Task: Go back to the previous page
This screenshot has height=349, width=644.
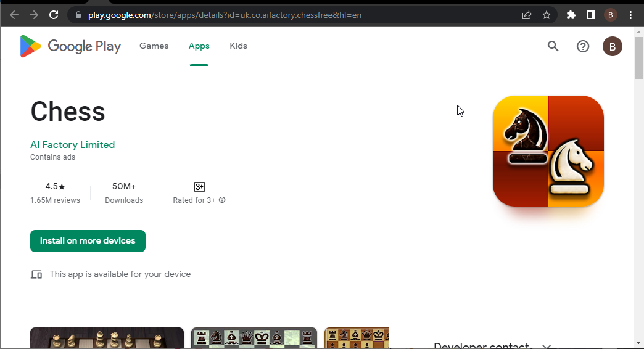Action: pyautogui.click(x=14, y=15)
